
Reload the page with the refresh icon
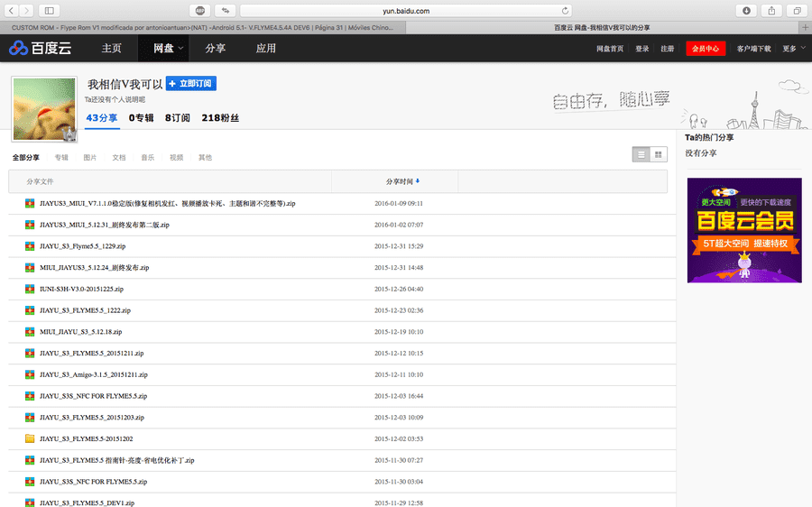[565, 10]
